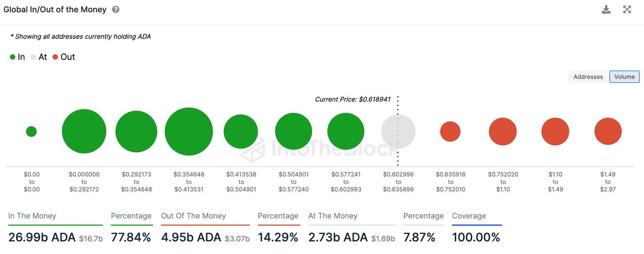Keep the Volume view selected
The height and width of the screenshot is (254, 644).
[x=624, y=77]
